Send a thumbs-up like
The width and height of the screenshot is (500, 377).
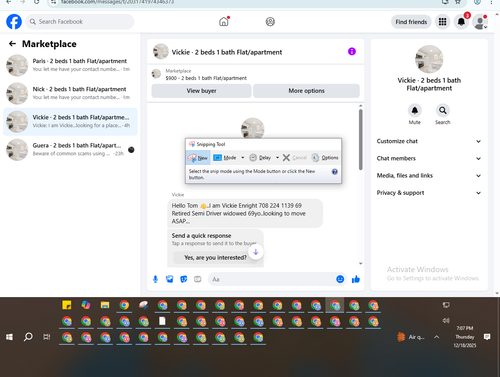(356, 279)
